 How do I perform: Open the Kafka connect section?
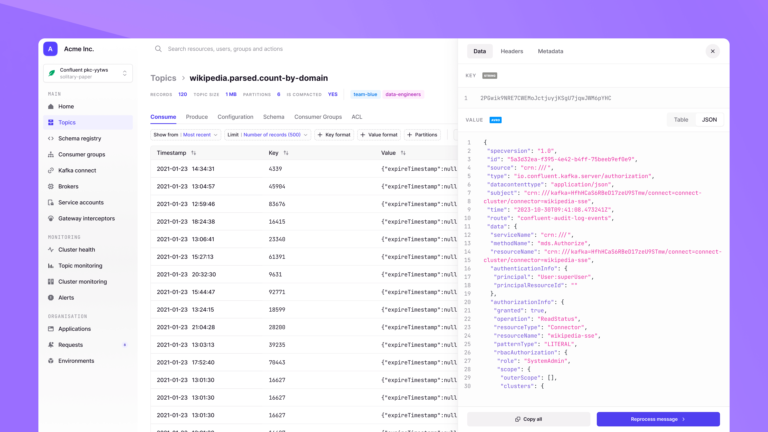[77, 170]
